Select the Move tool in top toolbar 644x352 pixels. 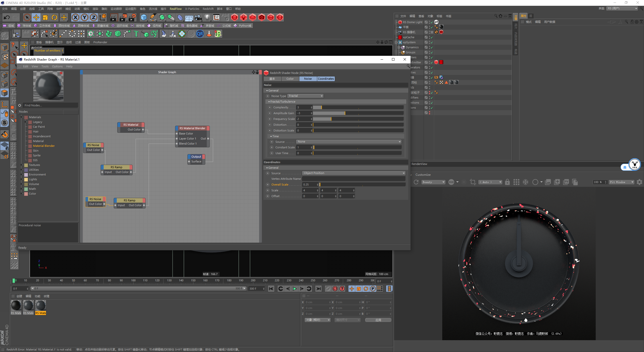[x=36, y=17]
